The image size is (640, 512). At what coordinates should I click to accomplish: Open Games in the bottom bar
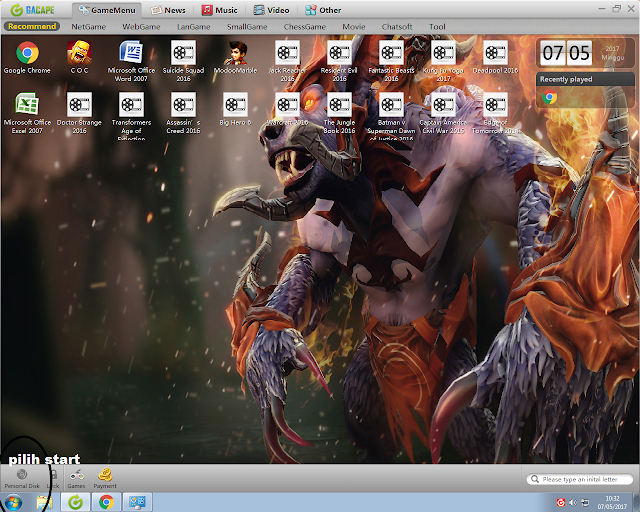click(76, 478)
